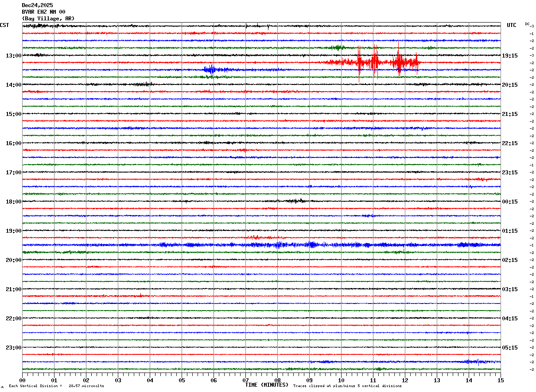Click the Traces clipped at plus/minus note
The width and height of the screenshot is (536, 392).
[x=347, y=386]
